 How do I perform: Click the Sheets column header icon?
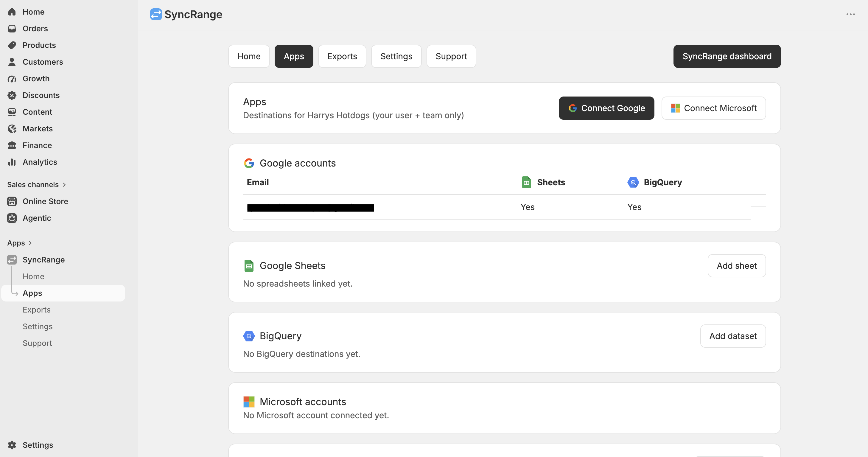pos(526,182)
